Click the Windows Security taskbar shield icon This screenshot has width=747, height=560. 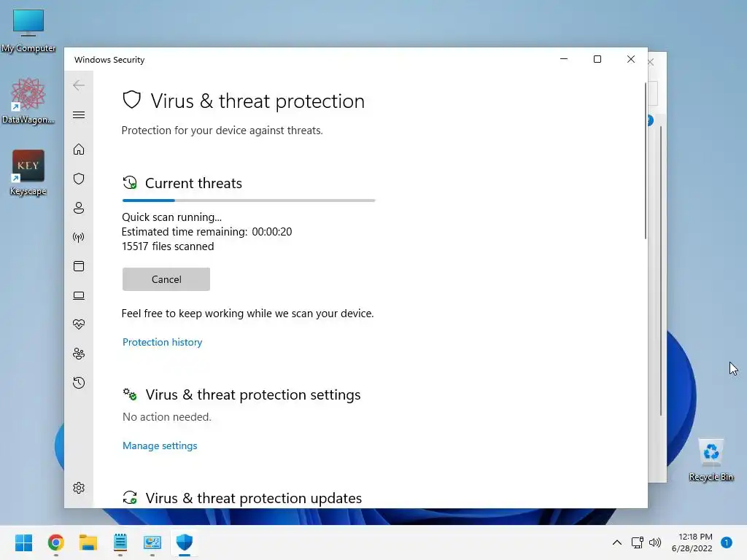[x=185, y=542]
